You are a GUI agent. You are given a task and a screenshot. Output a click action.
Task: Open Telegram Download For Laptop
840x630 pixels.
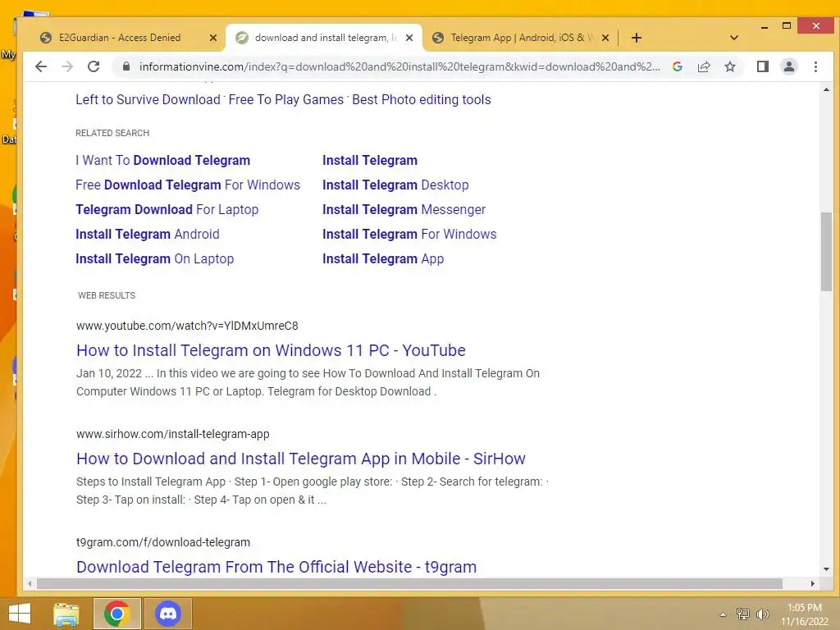(x=167, y=209)
